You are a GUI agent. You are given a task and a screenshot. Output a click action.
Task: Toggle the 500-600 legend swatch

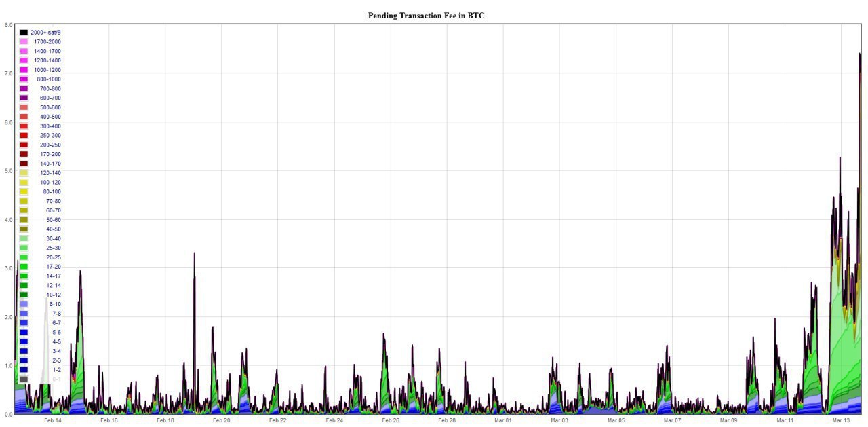tap(24, 107)
